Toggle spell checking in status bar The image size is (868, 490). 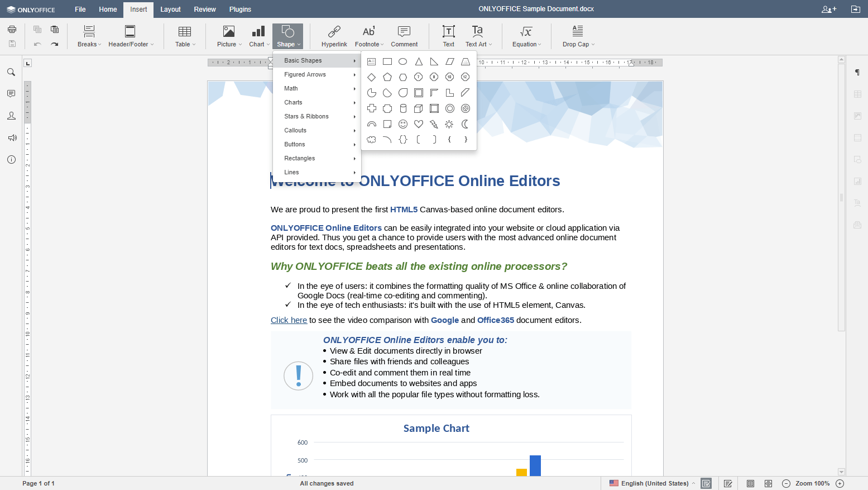click(707, 483)
